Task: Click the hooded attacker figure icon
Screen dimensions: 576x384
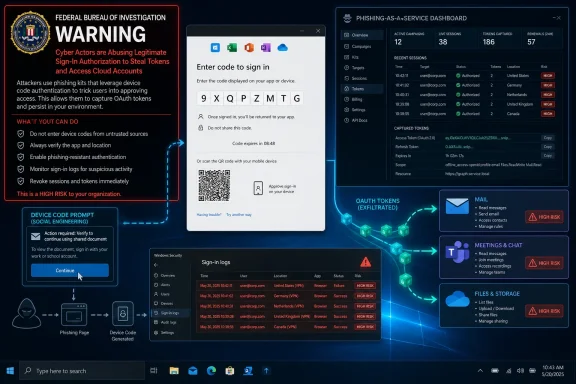Action: tap(26, 313)
